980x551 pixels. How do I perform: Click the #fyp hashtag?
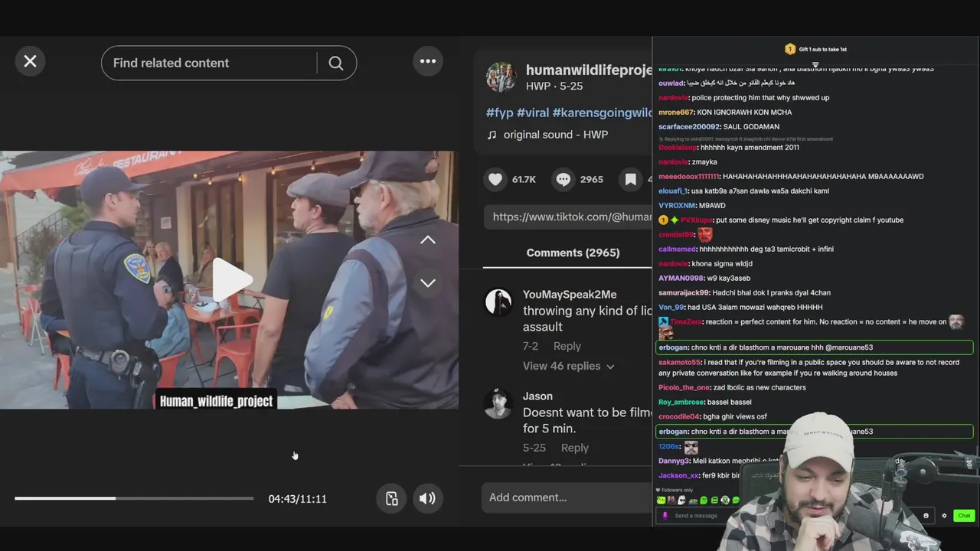pos(499,112)
